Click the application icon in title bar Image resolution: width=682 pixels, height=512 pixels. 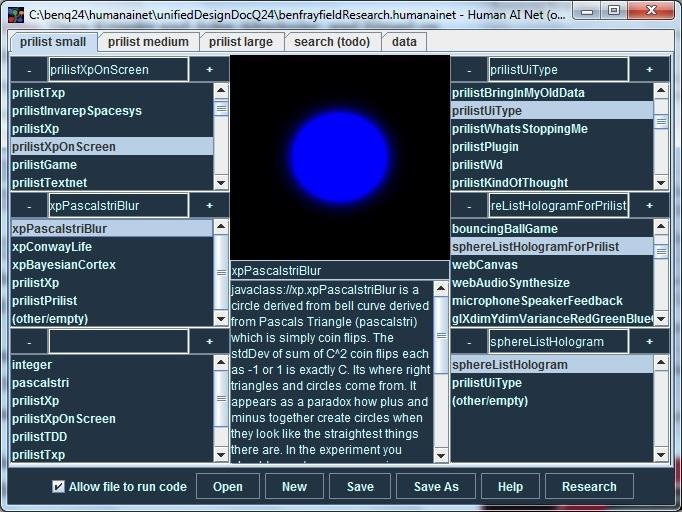16,14
